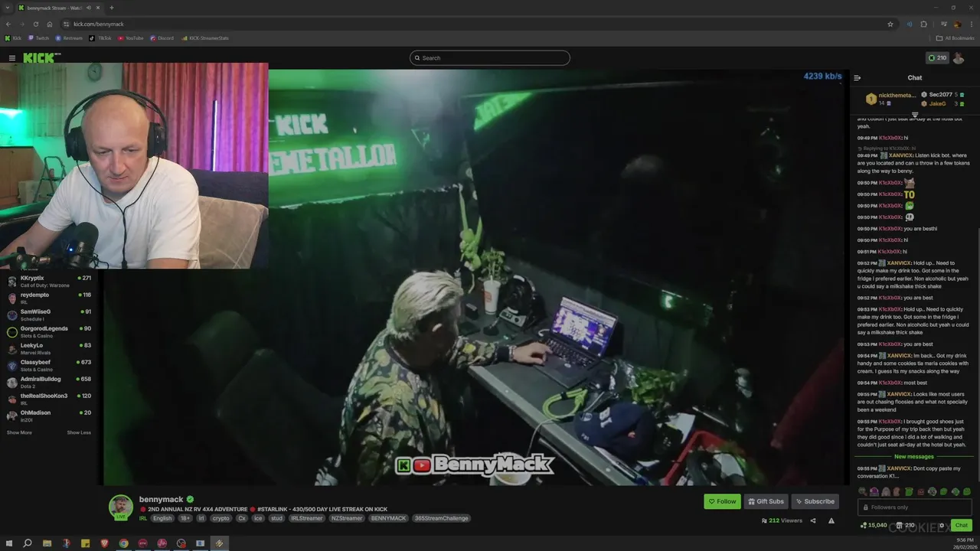Expand list with Show More
This screenshot has height=551, width=980.
click(19, 432)
